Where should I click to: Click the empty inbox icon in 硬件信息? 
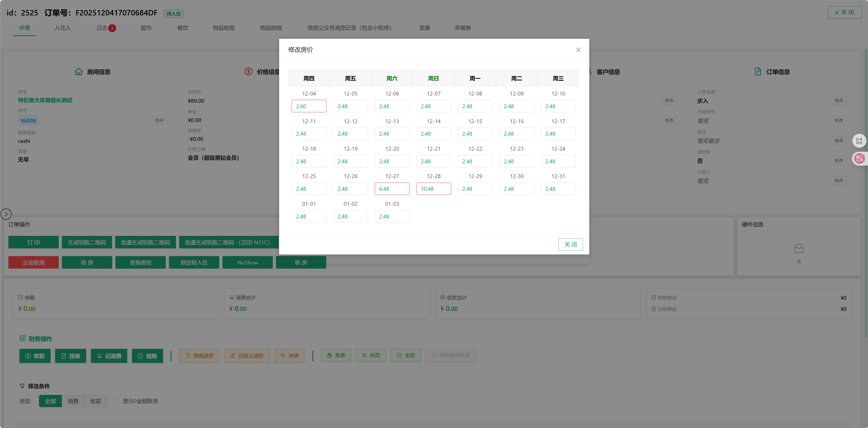tap(799, 249)
